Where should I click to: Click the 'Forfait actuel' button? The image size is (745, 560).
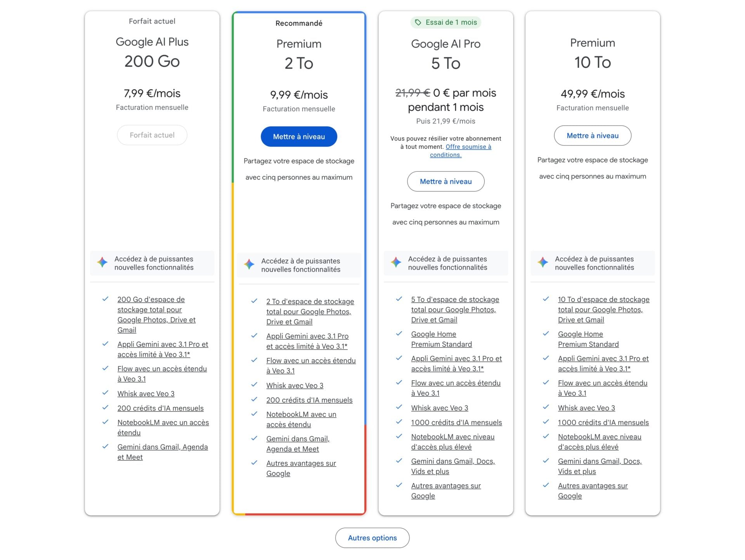coord(152,135)
